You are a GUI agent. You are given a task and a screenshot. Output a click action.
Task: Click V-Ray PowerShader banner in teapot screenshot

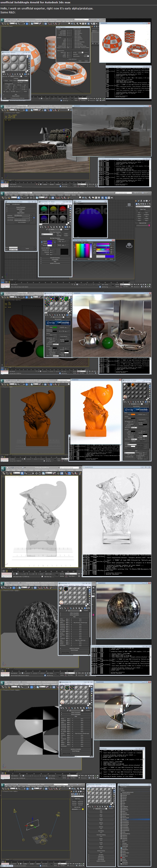(x=58, y=323)
